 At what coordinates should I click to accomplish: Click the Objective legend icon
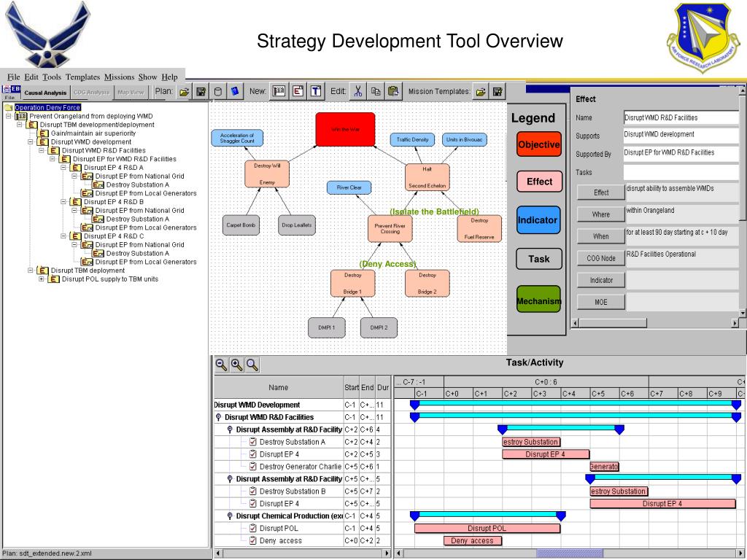pos(539,144)
